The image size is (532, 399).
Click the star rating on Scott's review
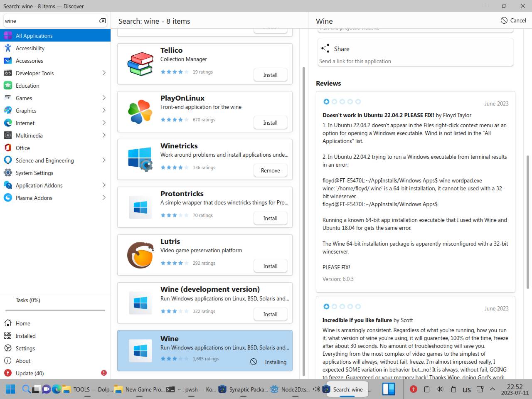coord(342,306)
